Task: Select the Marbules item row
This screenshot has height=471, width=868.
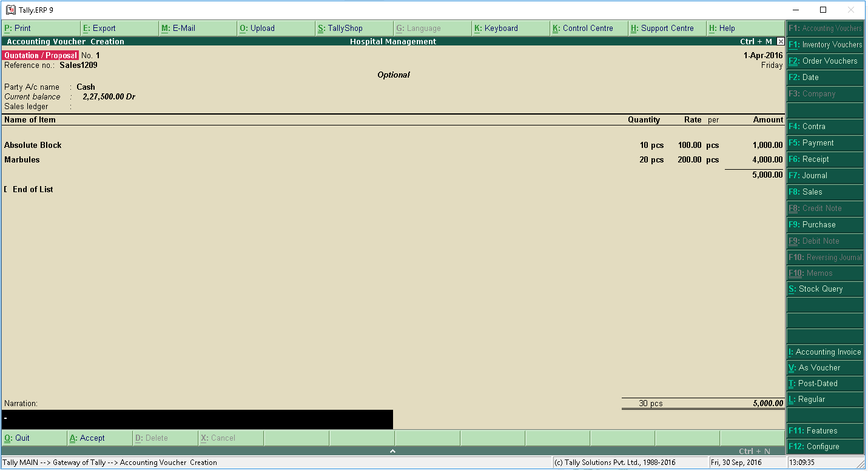Action: [393, 160]
